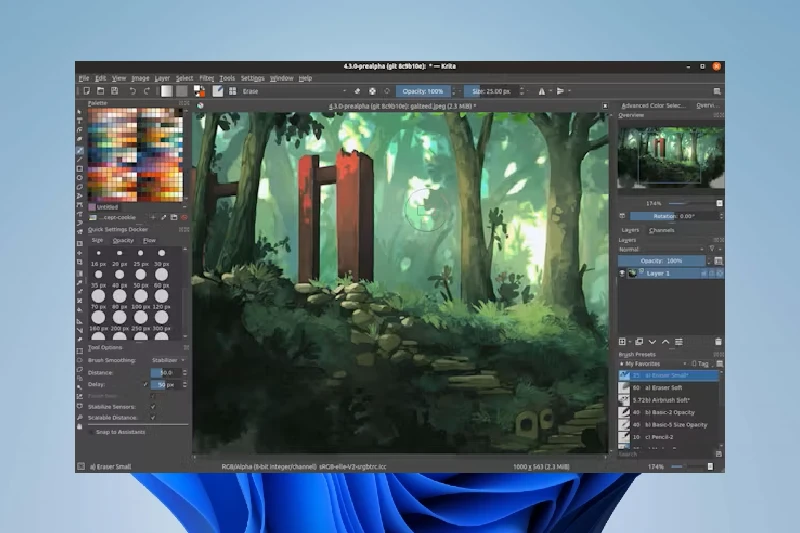Open the Filter menu

click(x=207, y=78)
